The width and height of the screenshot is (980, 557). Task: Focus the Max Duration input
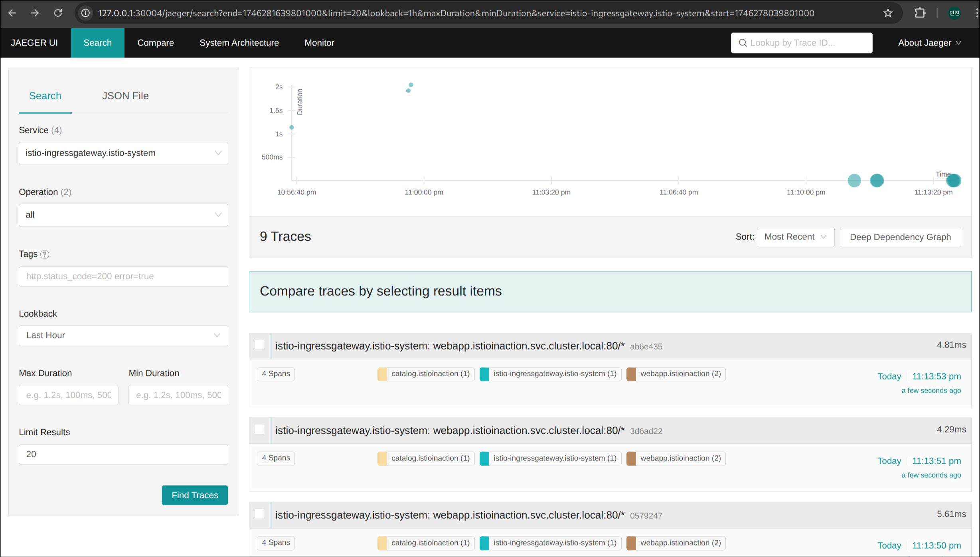tap(69, 395)
